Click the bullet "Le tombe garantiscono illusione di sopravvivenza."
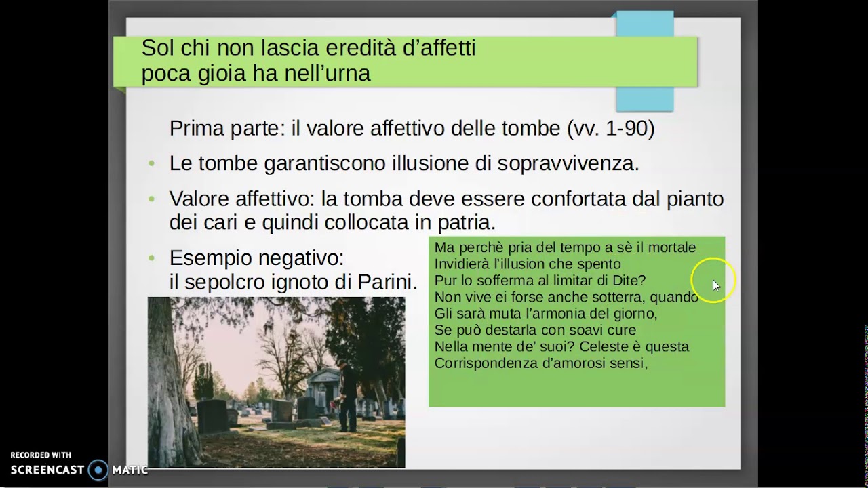This screenshot has height=488, width=868. coord(403,163)
